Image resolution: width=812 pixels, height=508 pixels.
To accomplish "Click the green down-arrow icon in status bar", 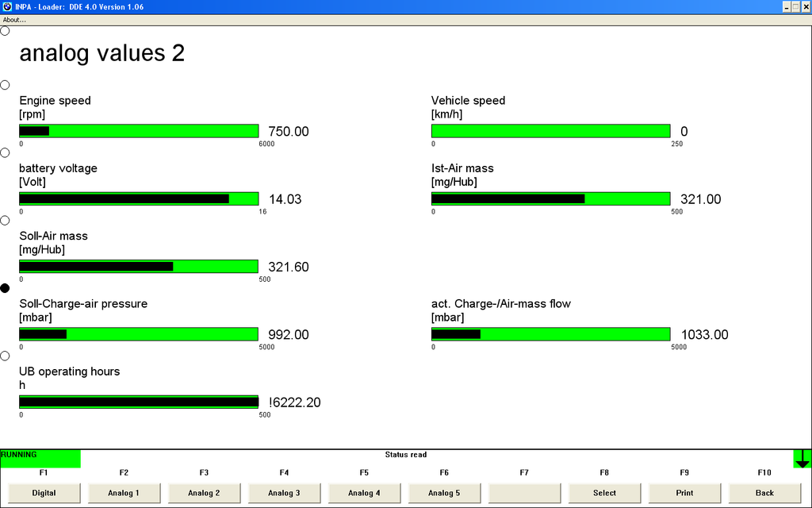I will pos(802,459).
